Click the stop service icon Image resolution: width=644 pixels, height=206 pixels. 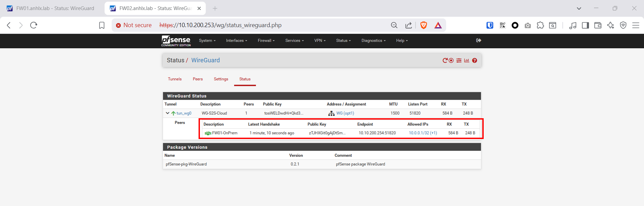coord(451,61)
